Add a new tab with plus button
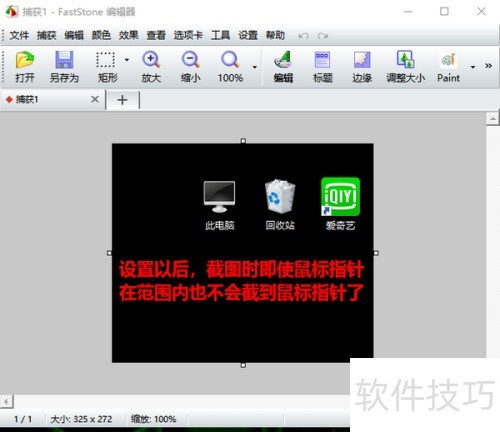 coord(122,100)
